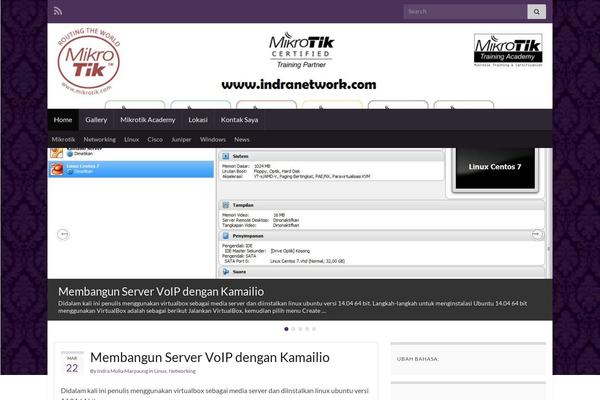This screenshot has height=400, width=600.
Task: Select the Mikrotik category
Action: pyautogui.click(x=63, y=139)
